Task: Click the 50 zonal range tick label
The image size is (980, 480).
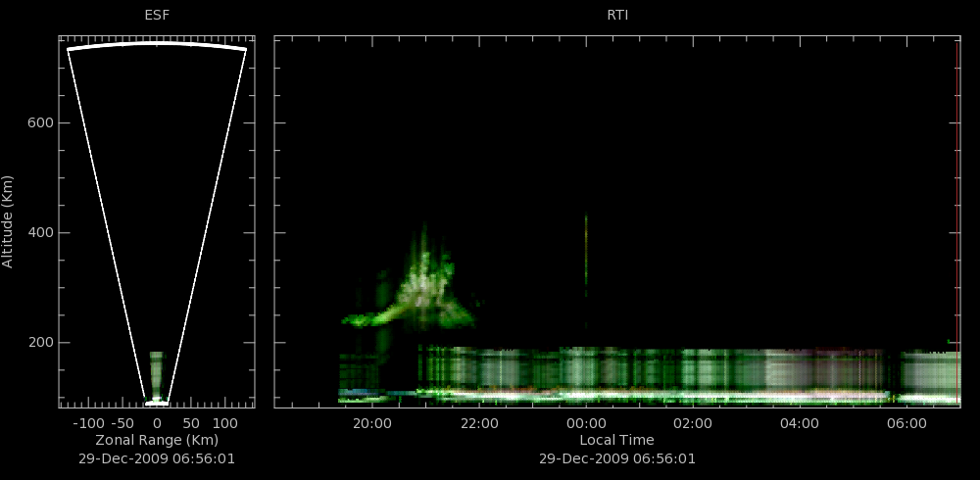Action: coord(191,423)
